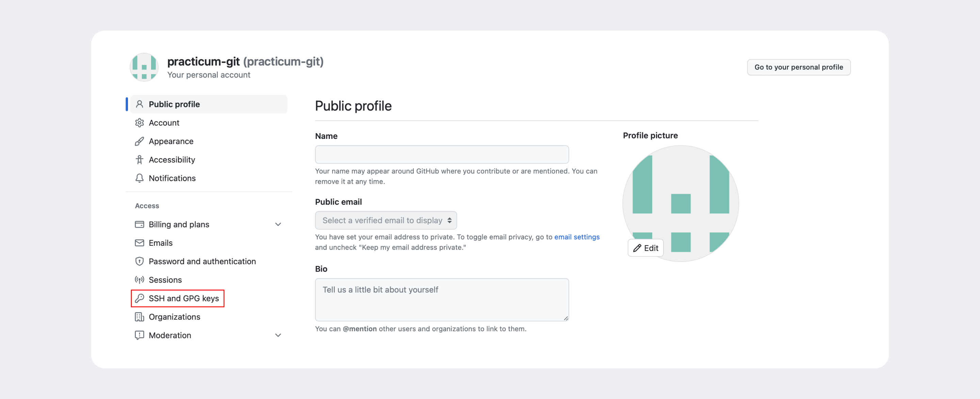This screenshot has width=980, height=399.
Task: Click the key icon for SSH and GPG keys
Action: tap(139, 298)
